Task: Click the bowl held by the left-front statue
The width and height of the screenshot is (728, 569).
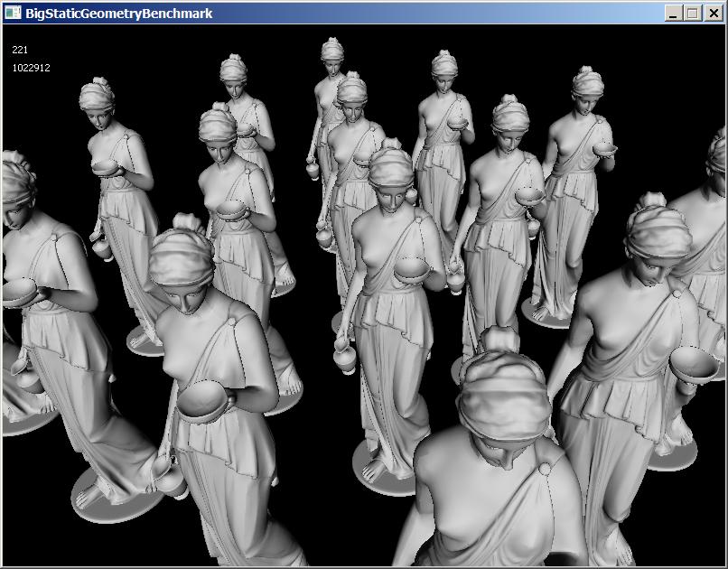Action: [x=202, y=398]
